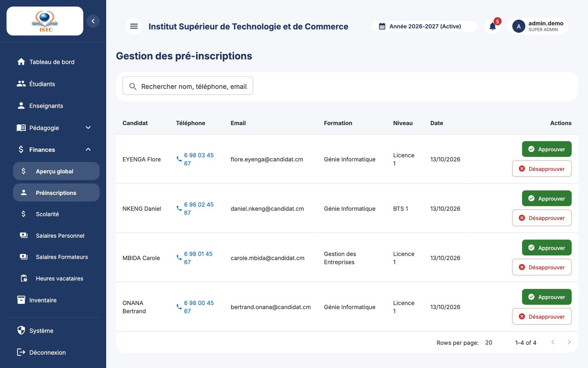Click the Date column header
Viewport: 588px width, 368px height.
[437, 123]
